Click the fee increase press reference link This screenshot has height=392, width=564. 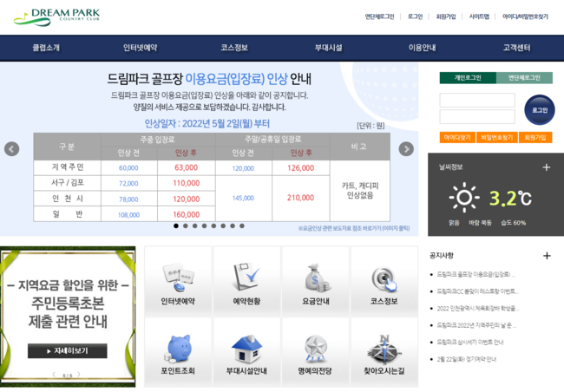(354, 228)
